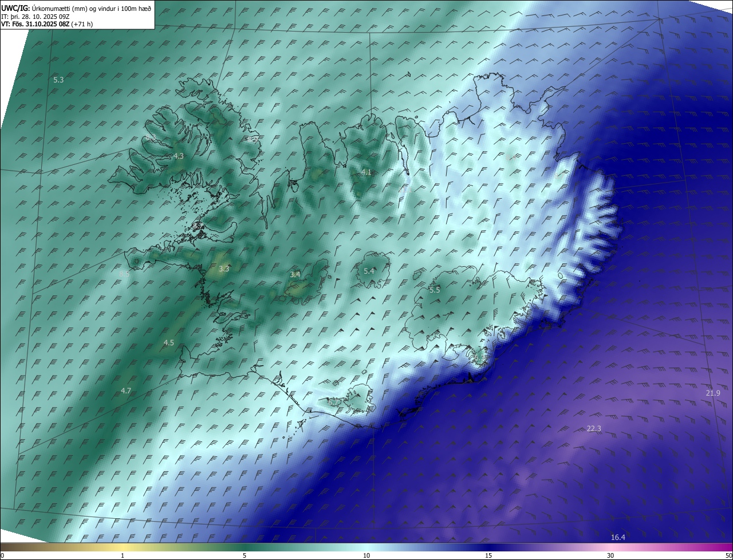Click the valid time 'VT: Fös. 31.10.2025 08Z (+71 h)'
This screenshot has width=733, height=560.
pos(47,24)
